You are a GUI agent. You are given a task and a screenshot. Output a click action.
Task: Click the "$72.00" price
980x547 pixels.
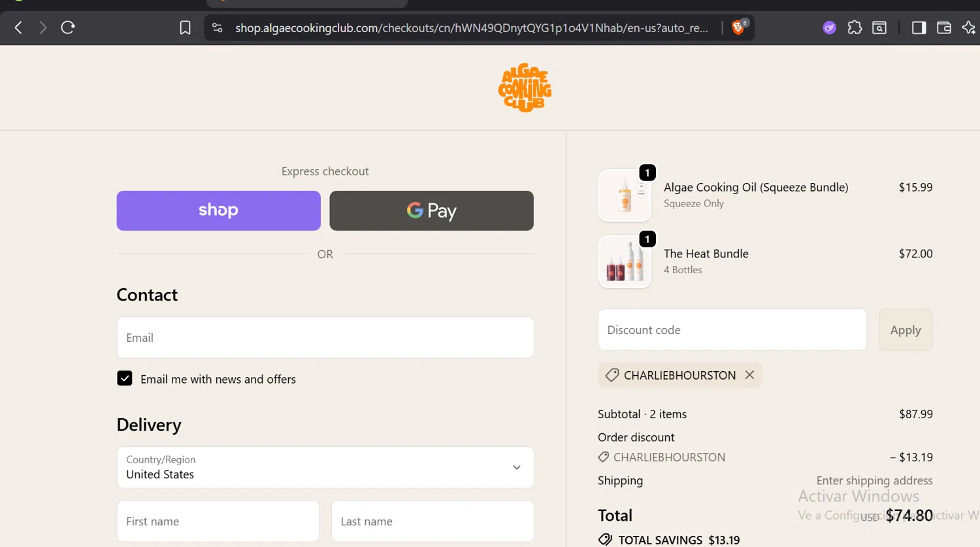(x=915, y=254)
